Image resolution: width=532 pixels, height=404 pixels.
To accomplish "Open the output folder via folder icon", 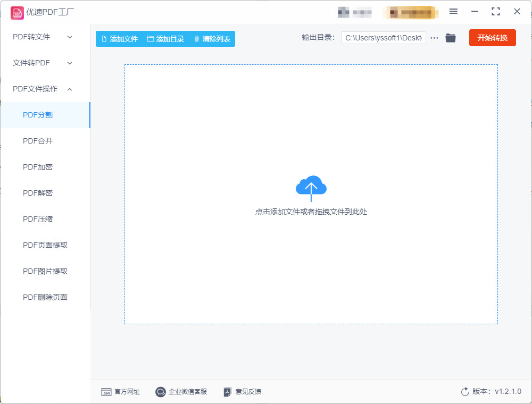I will tap(451, 38).
